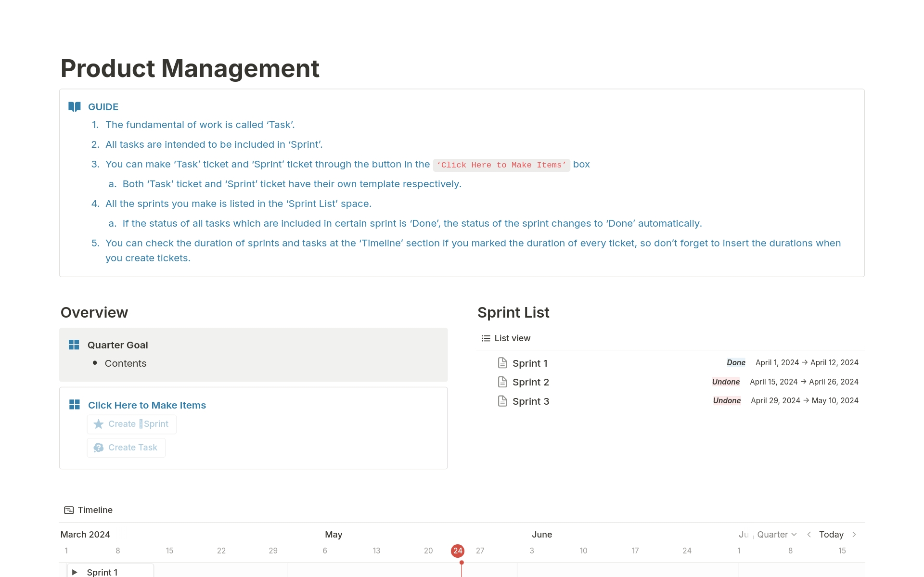The image size is (924, 577).
Task: Click the icon on the Create Task button
Action: coord(98,448)
